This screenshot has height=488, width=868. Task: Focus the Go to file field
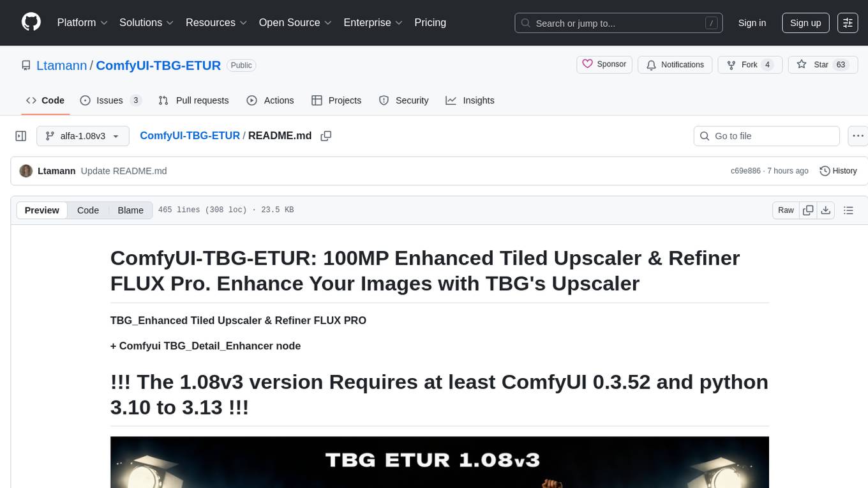pyautogui.click(x=774, y=136)
